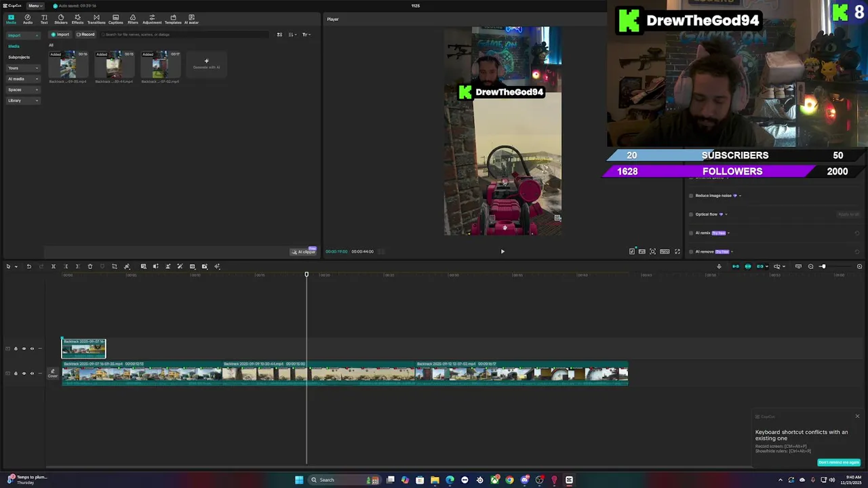This screenshot has width=868, height=488.
Task: Open the Adjustment panel
Action: (x=152, y=19)
